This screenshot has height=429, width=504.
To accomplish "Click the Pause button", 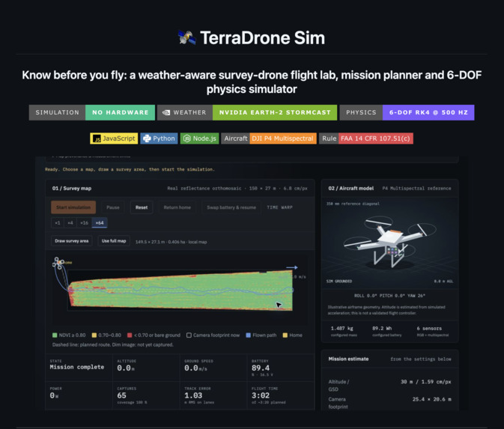I will [x=113, y=207].
